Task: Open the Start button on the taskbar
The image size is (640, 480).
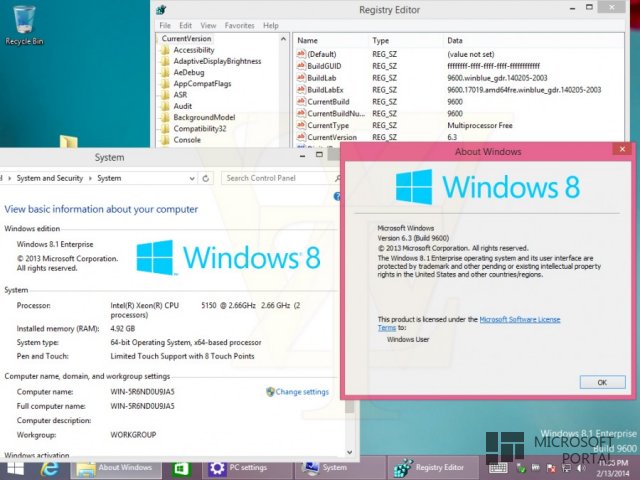Action: 15,469
